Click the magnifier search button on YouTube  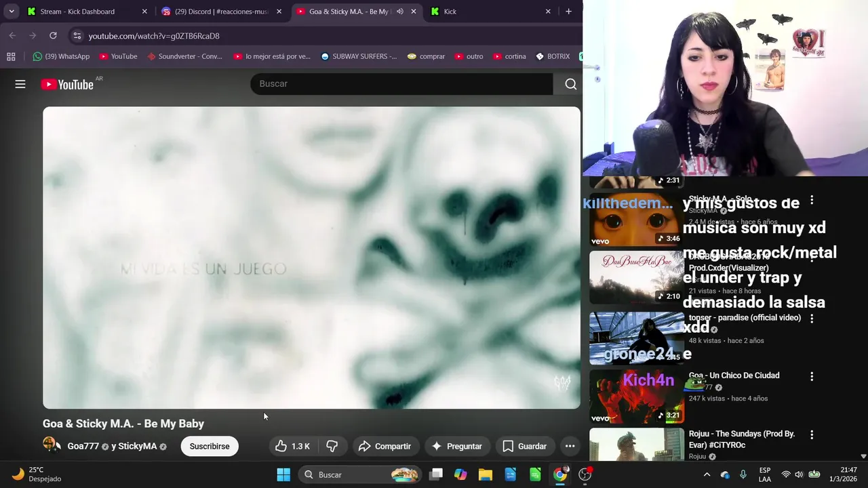570,84
